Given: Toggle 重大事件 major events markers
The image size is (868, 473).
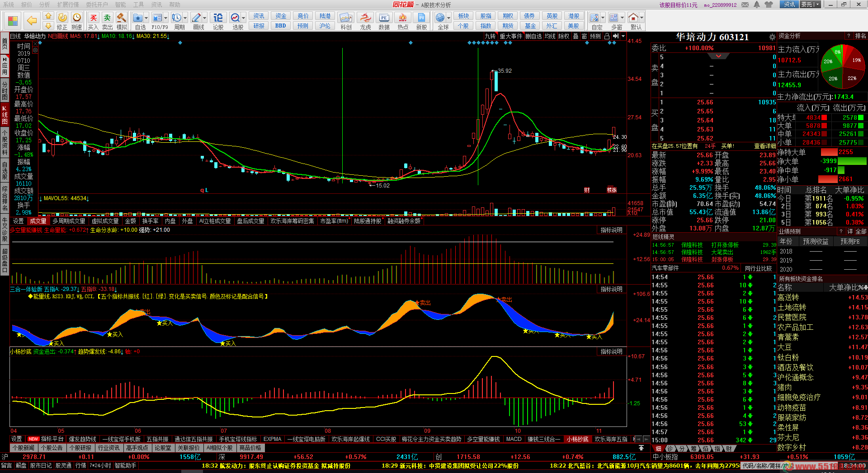Looking at the screenshot, I should [x=511, y=36].
